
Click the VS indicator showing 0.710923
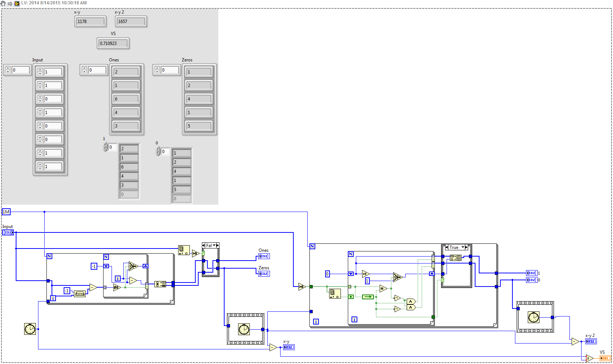pyautogui.click(x=113, y=43)
